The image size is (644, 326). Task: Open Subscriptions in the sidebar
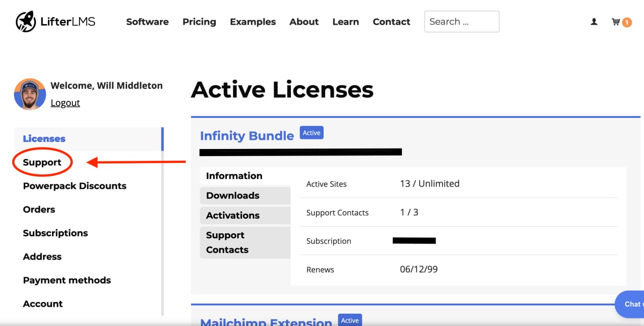coord(55,233)
